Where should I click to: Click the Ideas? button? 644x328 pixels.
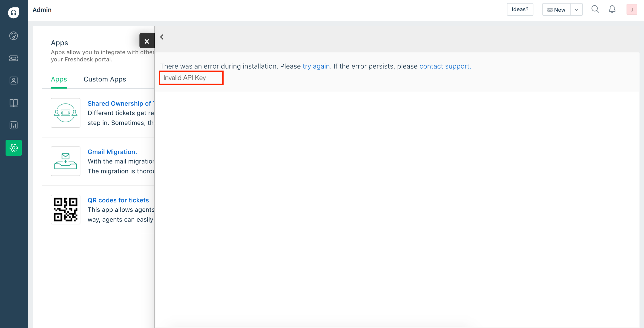pos(520,9)
